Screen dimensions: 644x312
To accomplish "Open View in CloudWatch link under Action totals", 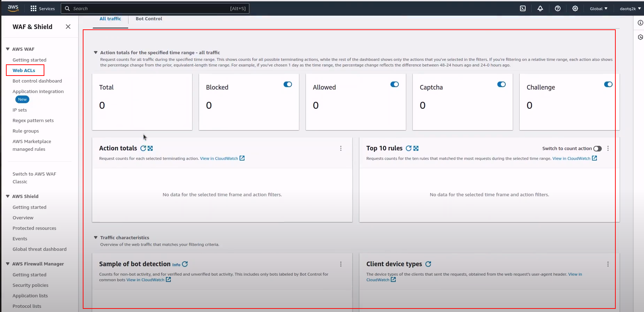I will [x=219, y=158].
